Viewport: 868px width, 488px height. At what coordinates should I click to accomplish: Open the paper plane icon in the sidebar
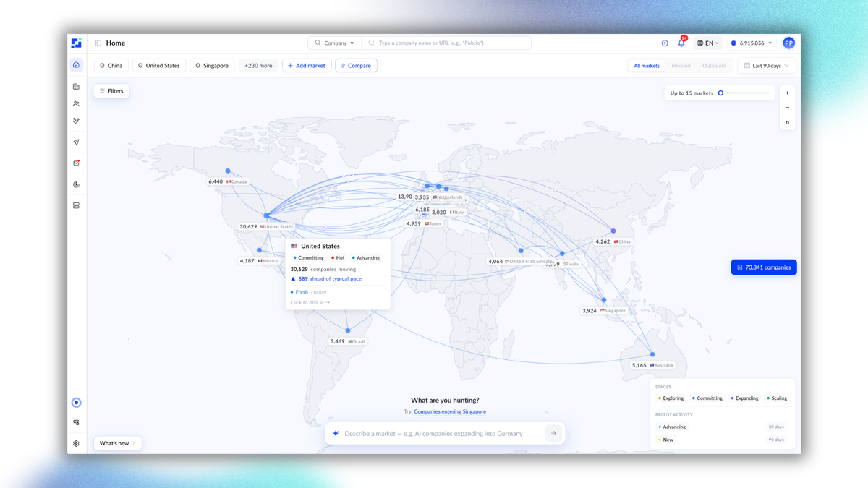pos(76,142)
